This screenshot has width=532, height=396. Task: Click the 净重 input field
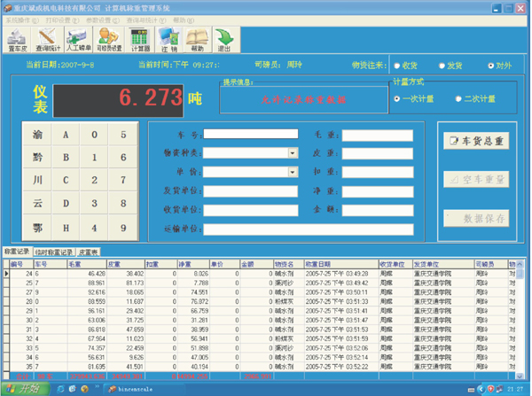378,192
